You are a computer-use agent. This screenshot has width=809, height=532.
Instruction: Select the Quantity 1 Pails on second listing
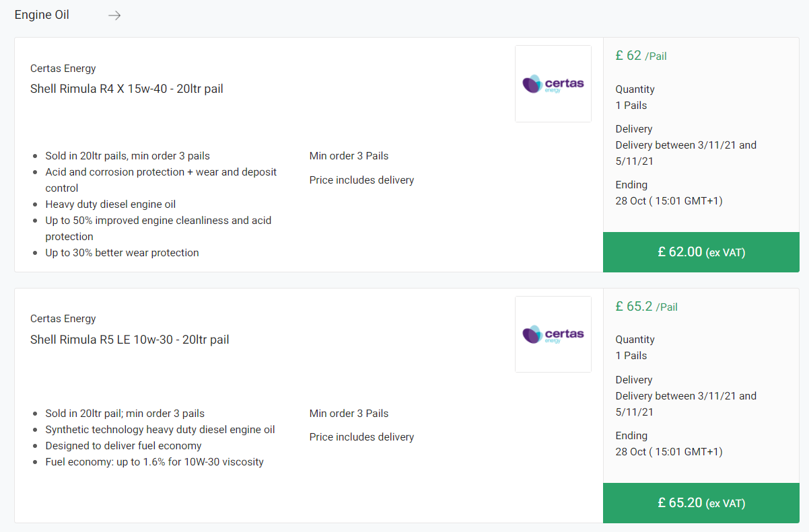pyautogui.click(x=631, y=356)
